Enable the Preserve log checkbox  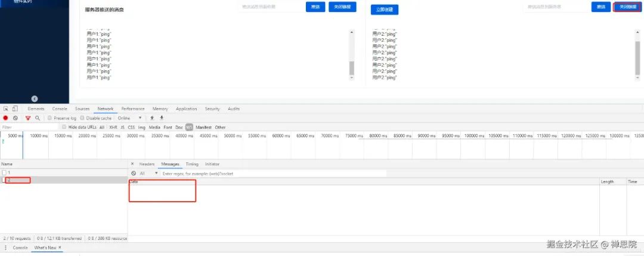coord(49,118)
